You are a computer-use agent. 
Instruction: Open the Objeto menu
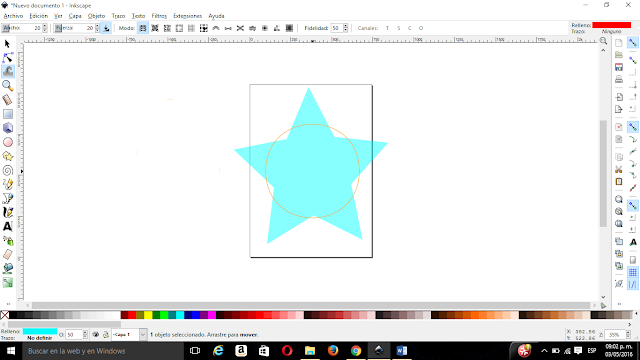96,16
